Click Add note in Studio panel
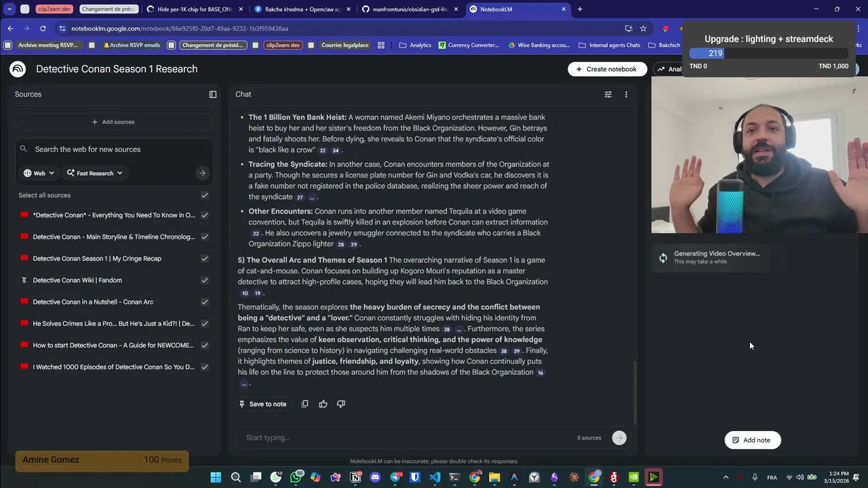The width and height of the screenshot is (868, 488). point(752,440)
